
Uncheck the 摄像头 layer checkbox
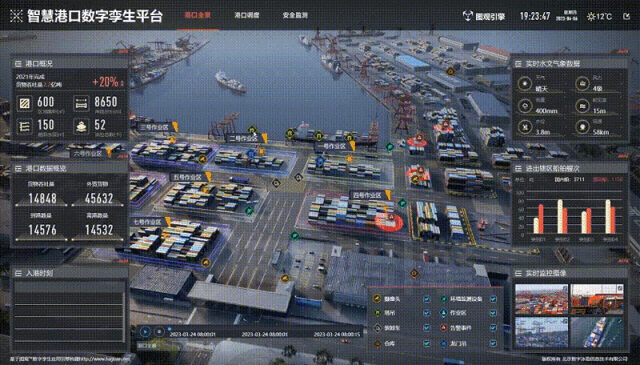427,299
